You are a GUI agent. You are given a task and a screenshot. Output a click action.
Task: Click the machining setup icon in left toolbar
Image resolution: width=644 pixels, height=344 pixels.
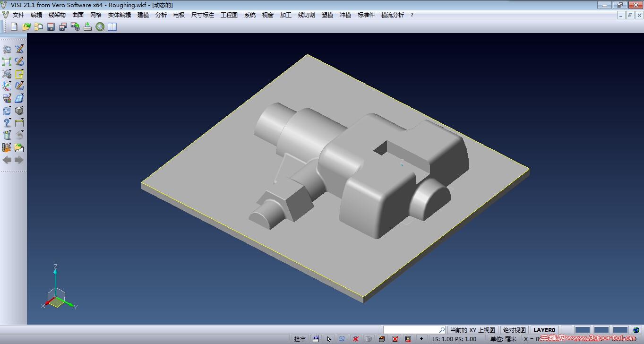pyautogui.click(x=7, y=147)
